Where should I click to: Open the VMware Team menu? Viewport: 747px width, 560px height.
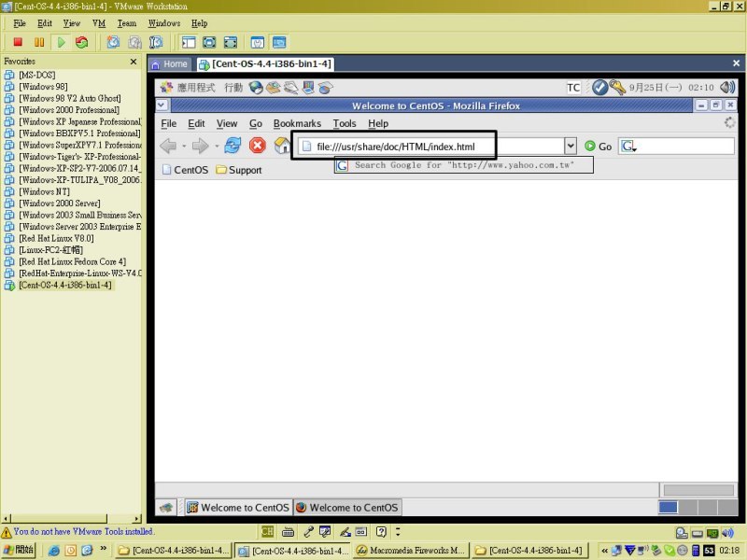point(127,23)
